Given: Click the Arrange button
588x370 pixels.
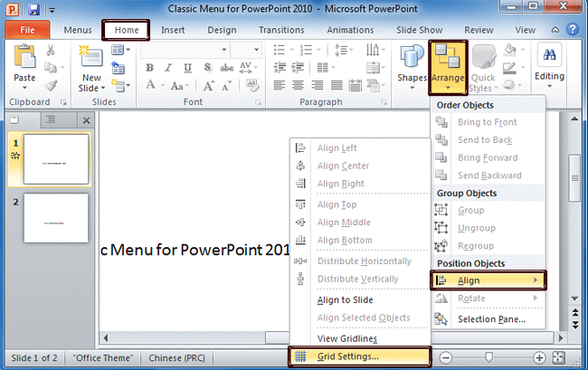Looking at the screenshot, I should pos(448,68).
